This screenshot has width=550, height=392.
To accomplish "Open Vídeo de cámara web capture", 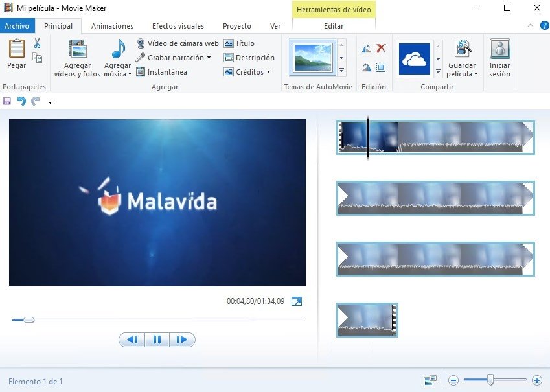I will coord(177,43).
